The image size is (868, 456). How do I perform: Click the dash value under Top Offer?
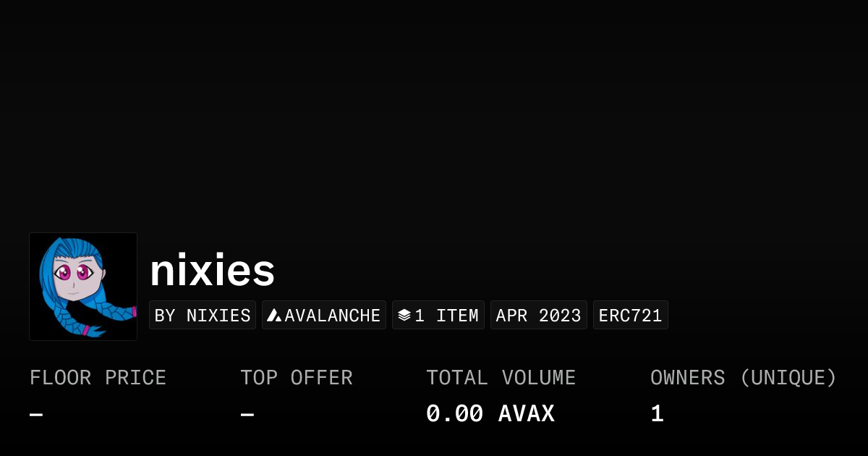tap(247, 415)
